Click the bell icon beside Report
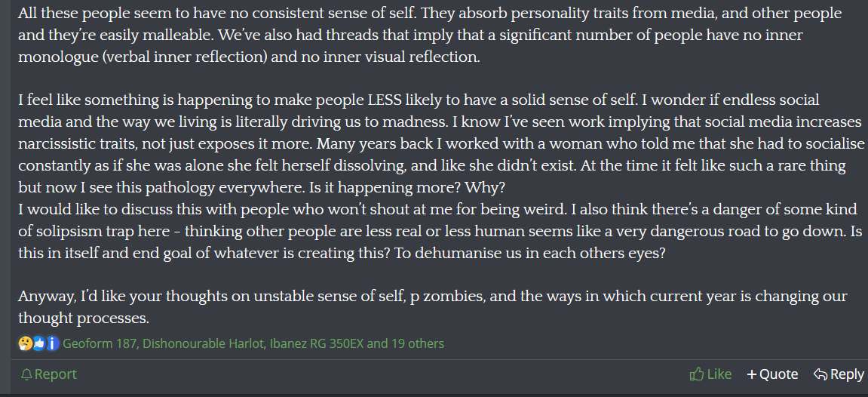The width and height of the screenshot is (868, 397). [x=26, y=374]
